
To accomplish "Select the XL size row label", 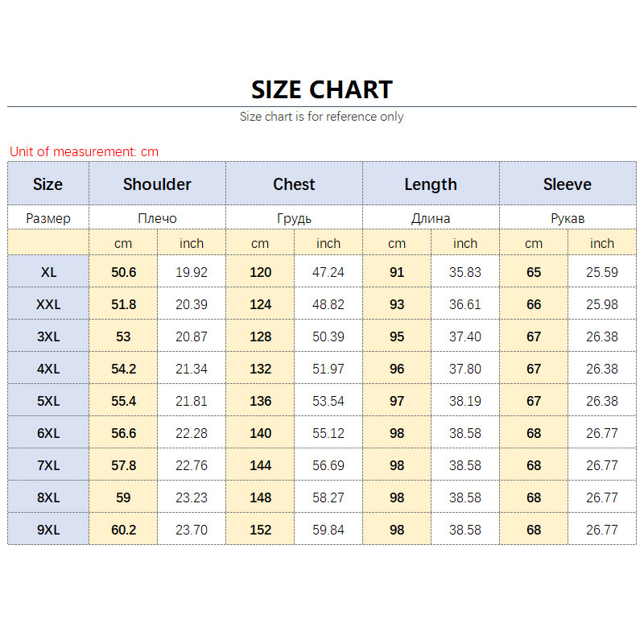I will click(48, 272).
